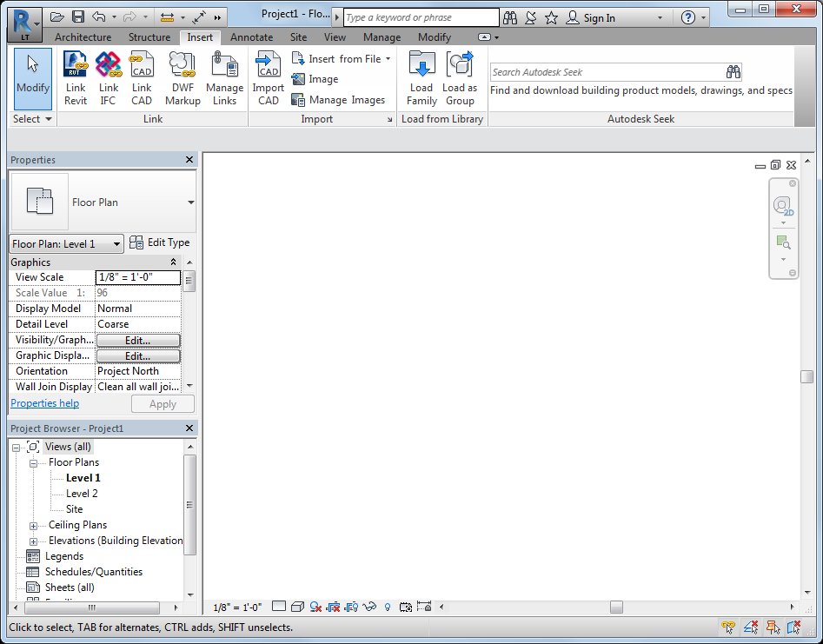823x644 pixels.
Task: Open Temporary Hide/Isolate glasses icon
Action: pos(369,607)
